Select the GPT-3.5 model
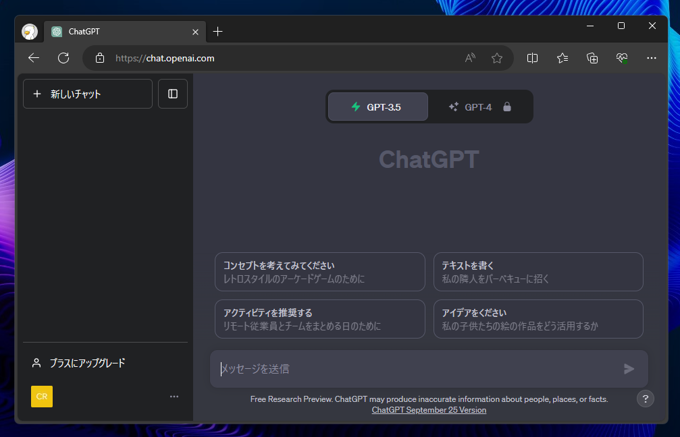Image resolution: width=680 pixels, height=437 pixels. pyautogui.click(x=378, y=107)
